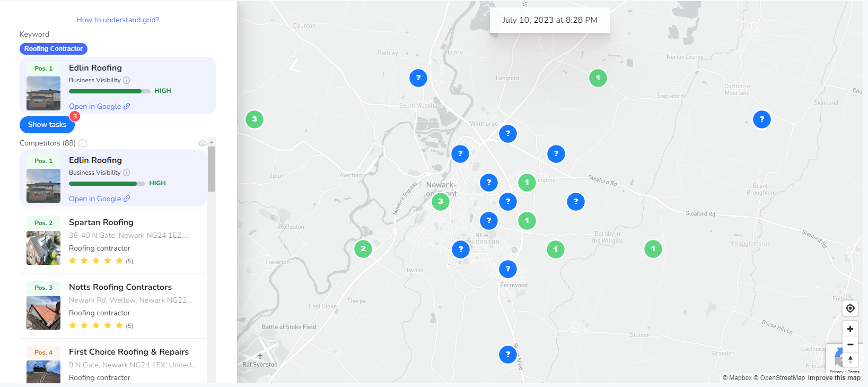Click the Show tasks button

click(47, 124)
